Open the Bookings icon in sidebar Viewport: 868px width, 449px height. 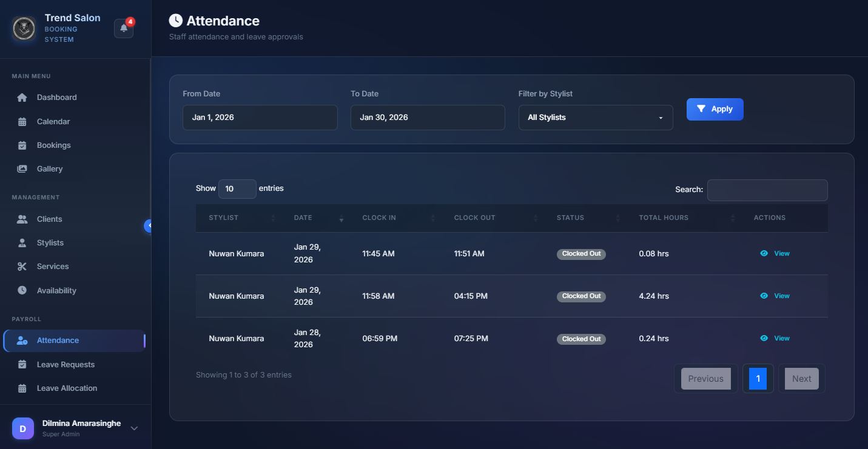(x=22, y=145)
